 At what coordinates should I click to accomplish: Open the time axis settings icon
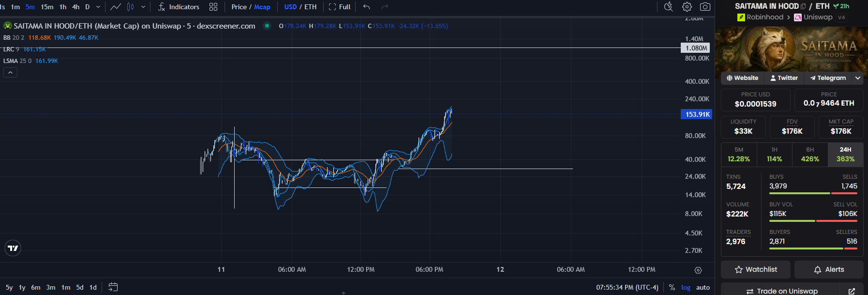point(698,270)
